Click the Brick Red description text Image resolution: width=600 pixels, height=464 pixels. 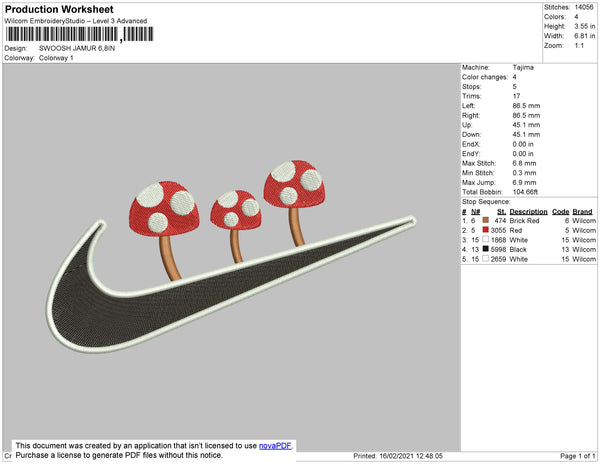click(x=524, y=221)
